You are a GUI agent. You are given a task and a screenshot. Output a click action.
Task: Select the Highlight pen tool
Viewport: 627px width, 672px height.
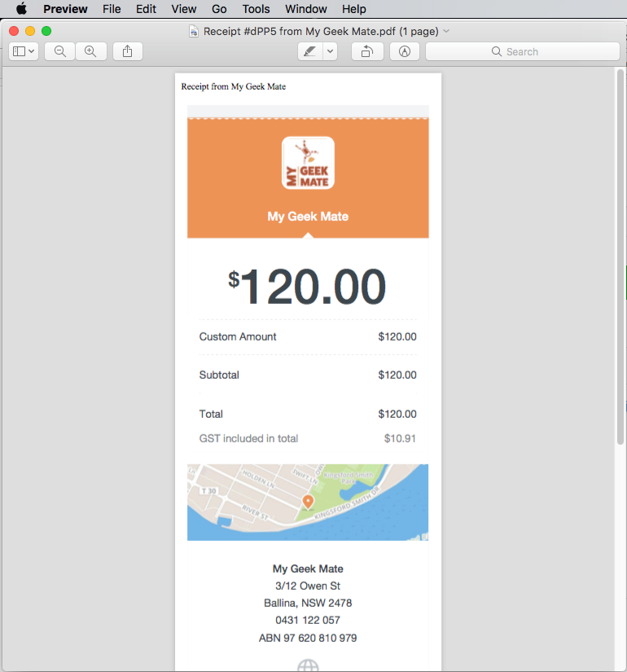[310, 51]
